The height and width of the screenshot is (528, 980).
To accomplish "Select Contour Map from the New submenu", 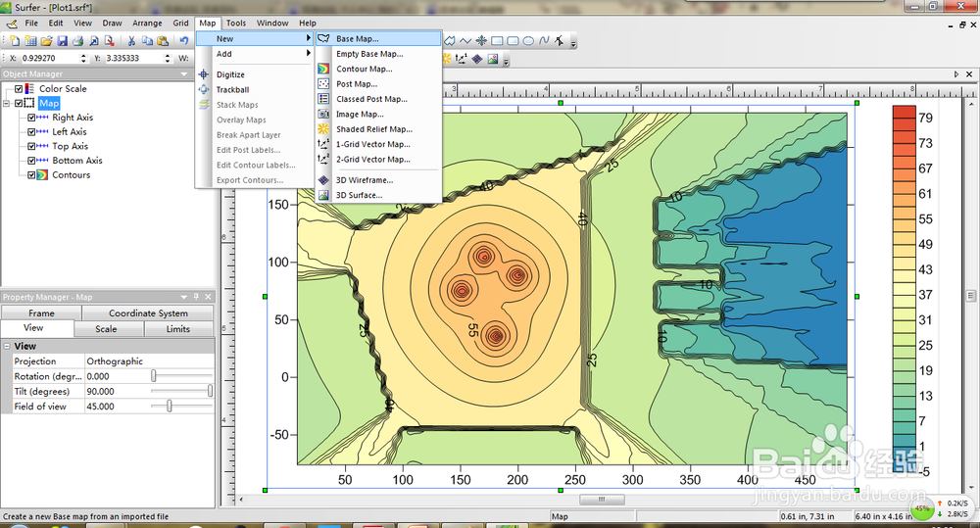I will [364, 70].
